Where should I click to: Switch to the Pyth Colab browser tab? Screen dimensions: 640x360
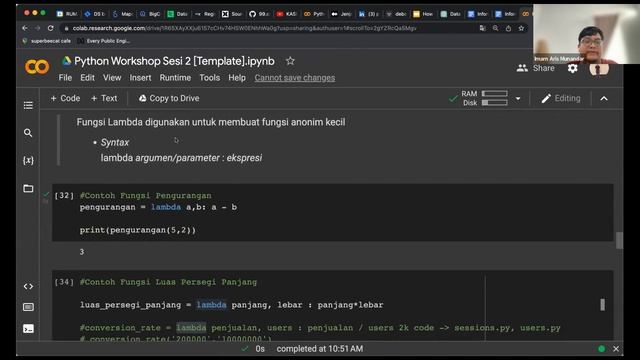click(313, 14)
